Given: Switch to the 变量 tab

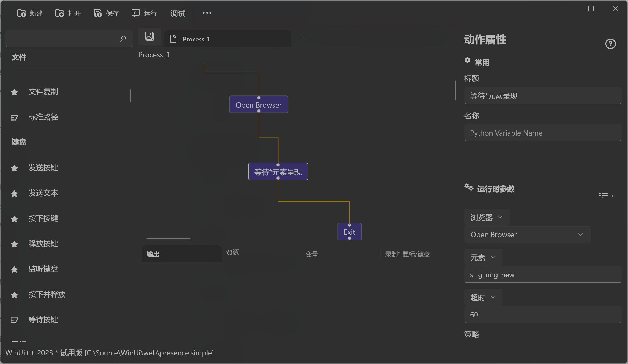Looking at the screenshot, I should point(312,254).
